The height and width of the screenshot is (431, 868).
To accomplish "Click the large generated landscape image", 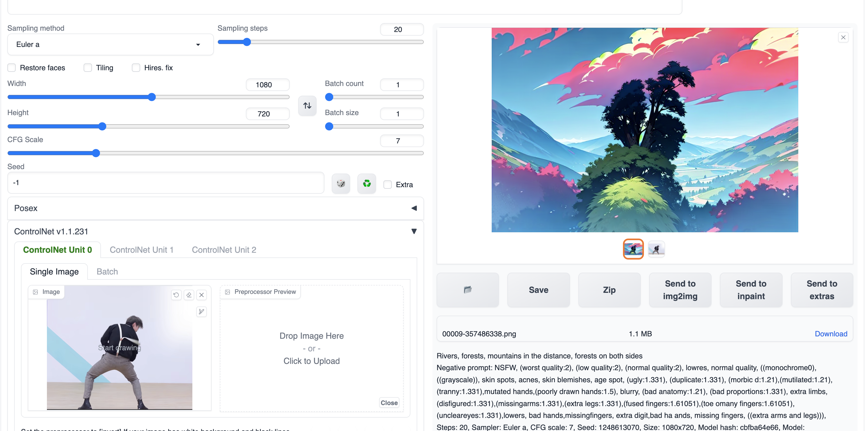I will pos(645,130).
